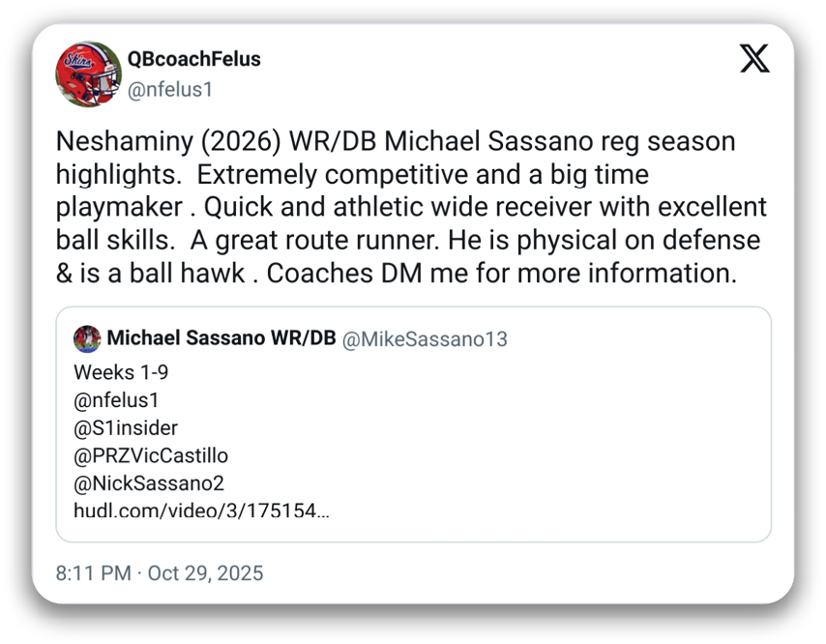Open the @NickSassano2 mention
Screen dimensions: 826x644
tap(149, 483)
